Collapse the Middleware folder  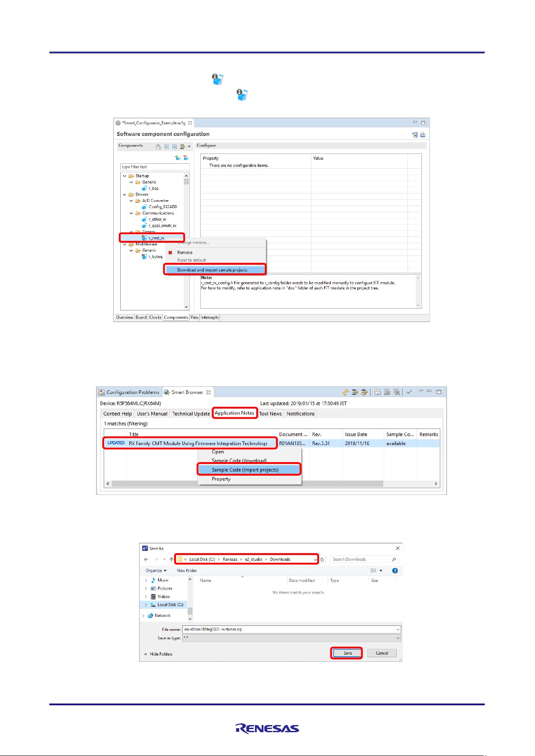(x=125, y=245)
